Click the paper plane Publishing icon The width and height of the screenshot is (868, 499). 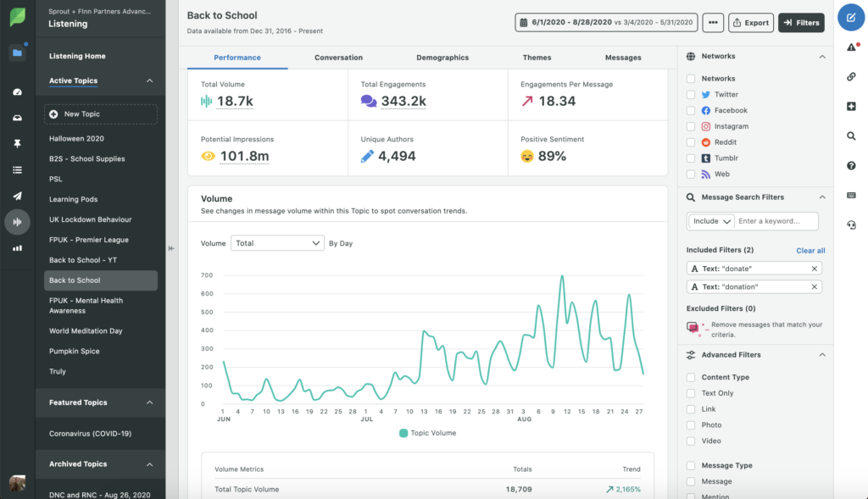tap(19, 196)
